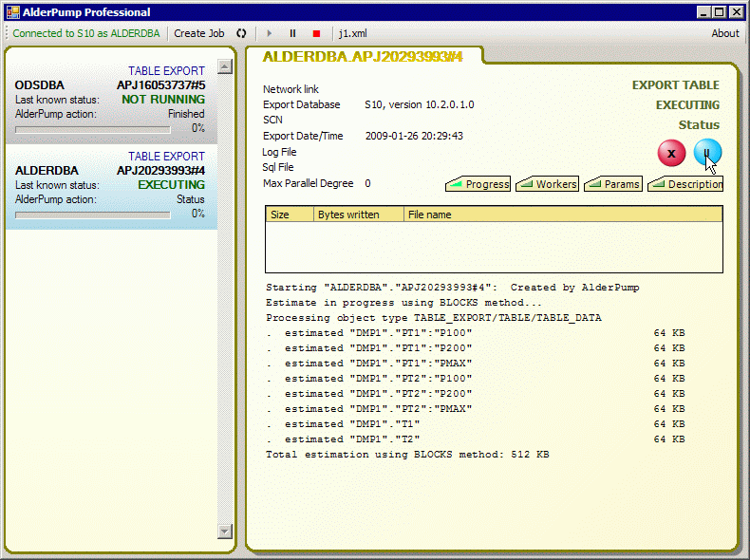Switch to the Params tab
This screenshot has width=750, height=560.
pos(612,184)
